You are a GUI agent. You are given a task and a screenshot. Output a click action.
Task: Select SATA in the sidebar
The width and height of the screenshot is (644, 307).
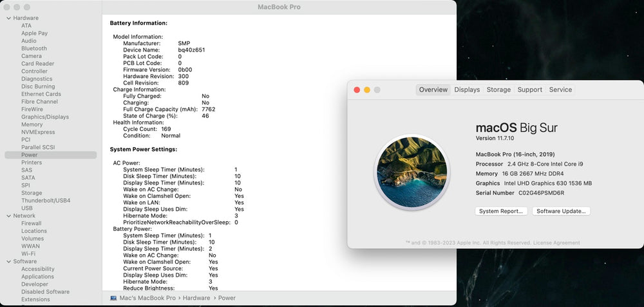coord(28,178)
